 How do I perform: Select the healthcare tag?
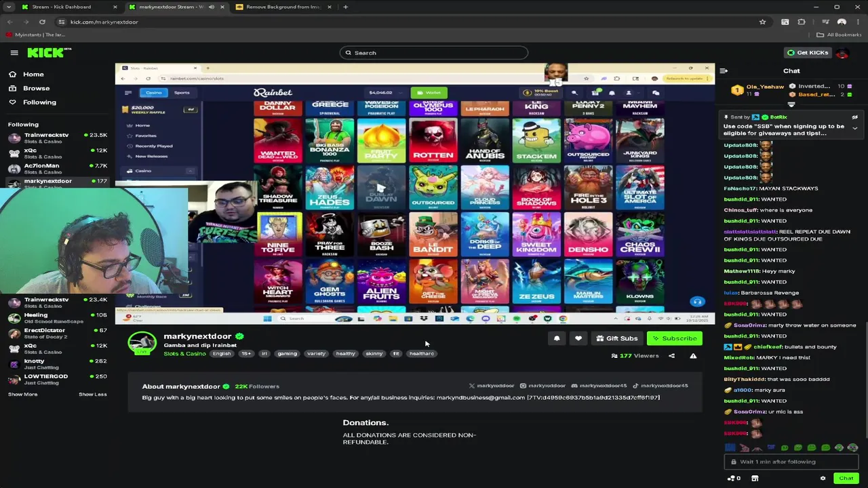pyautogui.click(x=422, y=354)
